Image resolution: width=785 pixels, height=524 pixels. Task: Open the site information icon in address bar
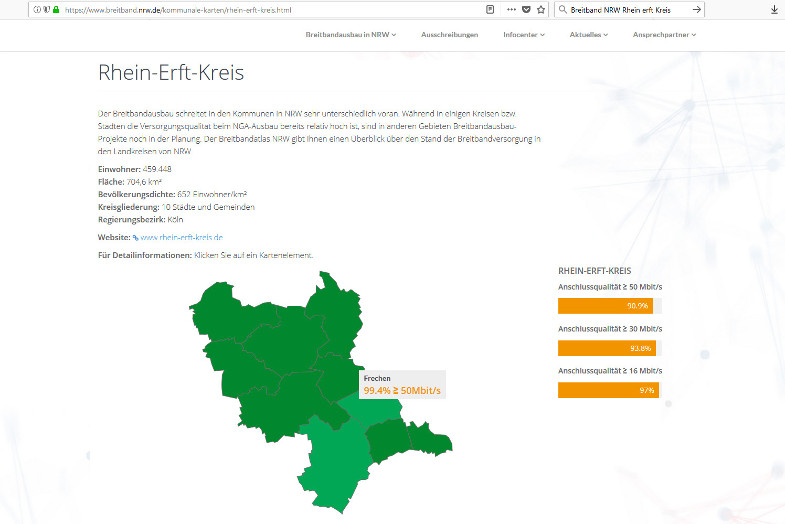click(37, 10)
